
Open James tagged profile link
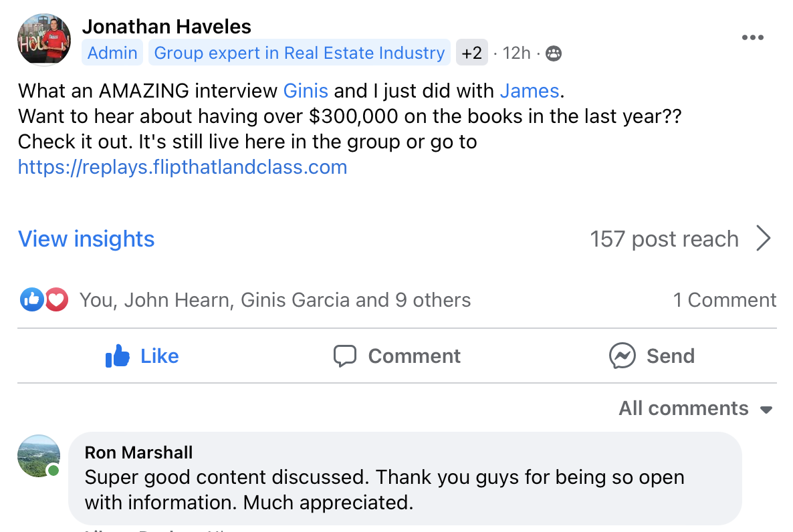point(529,90)
